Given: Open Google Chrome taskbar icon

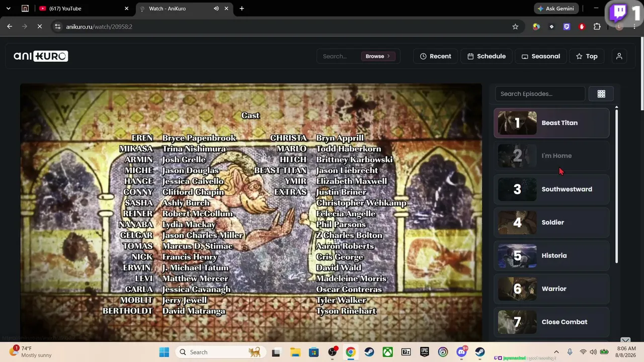Looking at the screenshot, I should (x=351, y=352).
